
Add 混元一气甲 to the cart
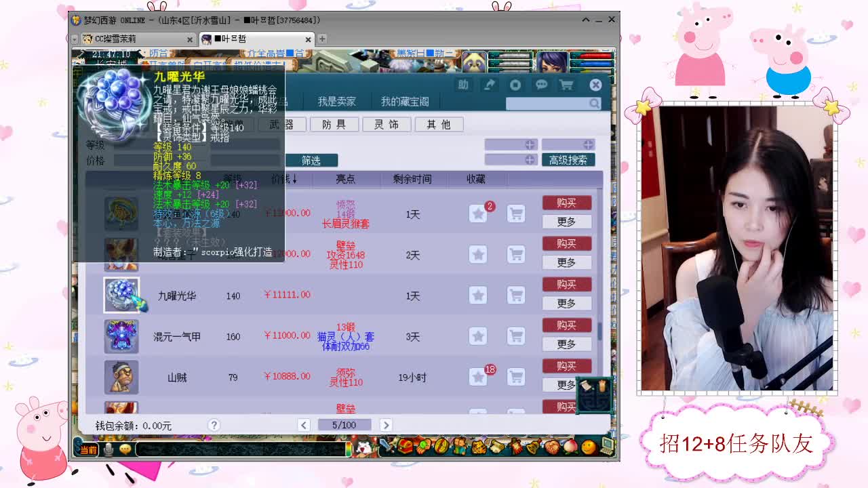[516, 336]
